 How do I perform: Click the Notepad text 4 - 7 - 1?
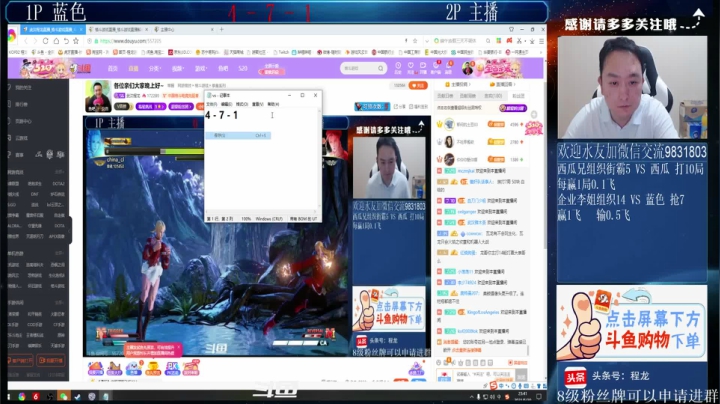221,115
